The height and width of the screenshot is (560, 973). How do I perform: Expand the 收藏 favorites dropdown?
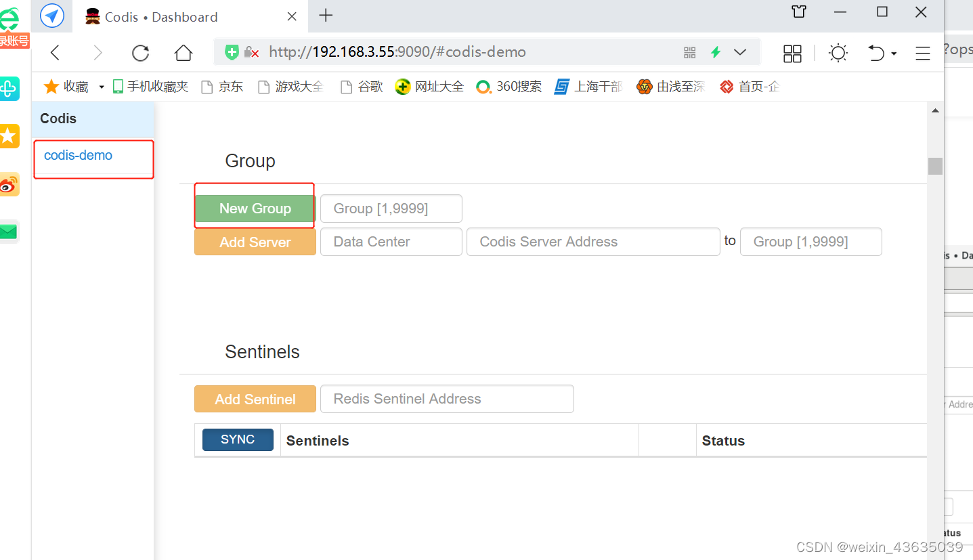(x=100, y=86)
